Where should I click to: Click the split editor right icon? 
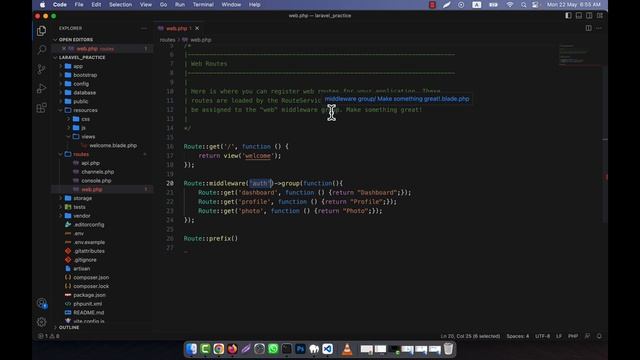589,28
